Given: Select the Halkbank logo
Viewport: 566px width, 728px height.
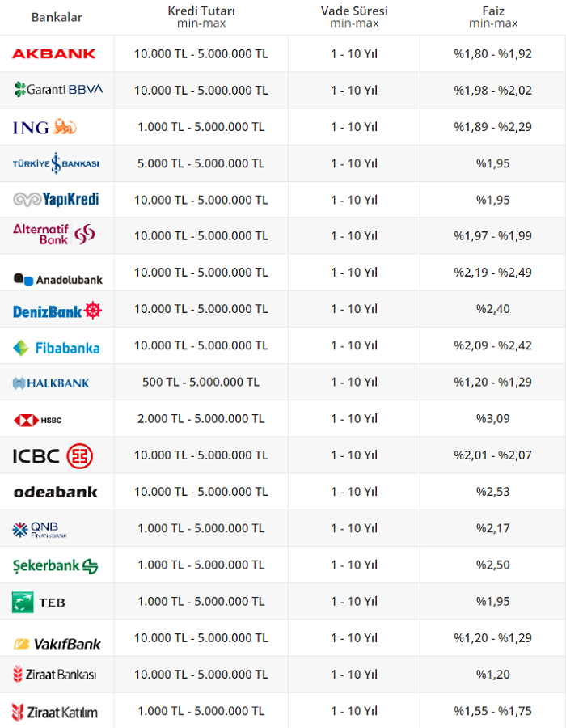Looking at the screenshot, I should (x=52, y=383).
